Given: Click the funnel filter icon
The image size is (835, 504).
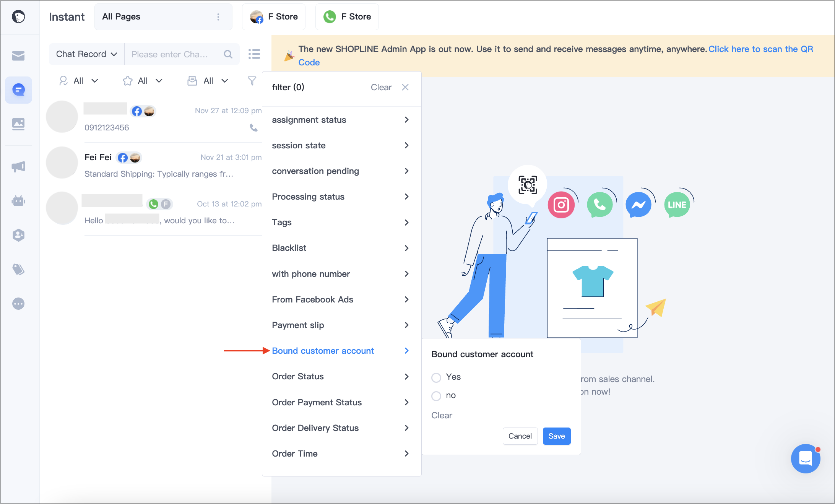Looking at the screenshot, I should coord(252,81).
